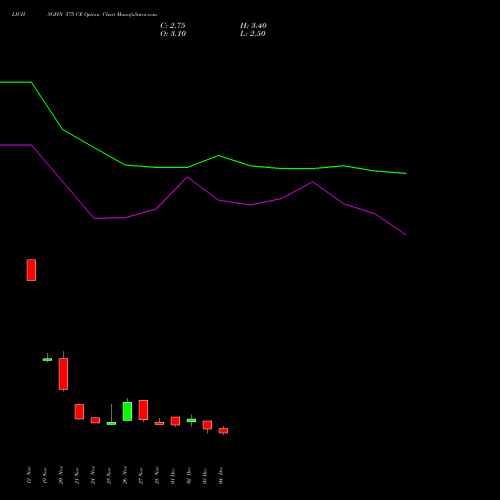This screenshot has width=500, height=500.
Task: Click the 28 Nov date axis label
Action: (x=157, y=476)
